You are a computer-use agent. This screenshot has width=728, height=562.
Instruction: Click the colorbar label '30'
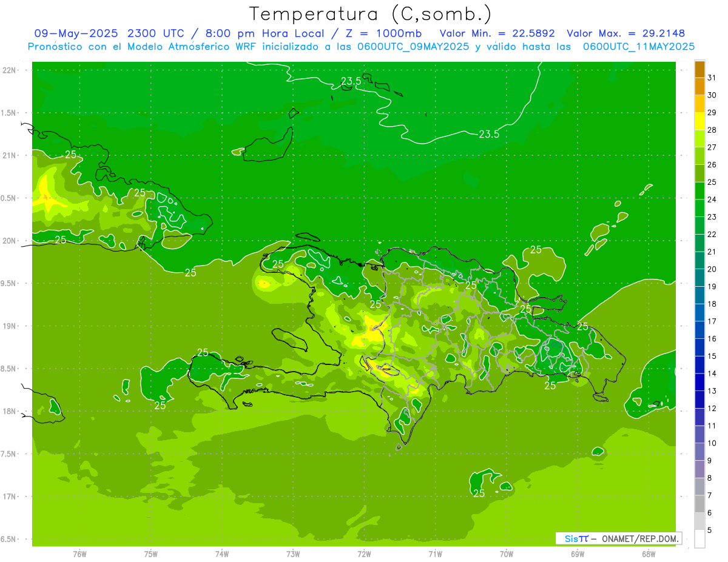712,95
